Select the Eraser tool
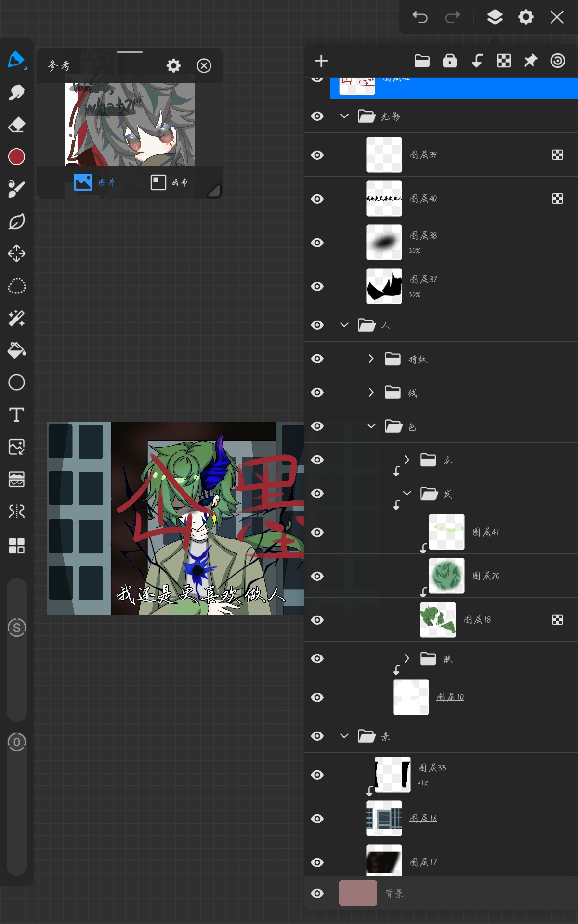This screenshot has width=578, height=924. coord(16,125)
